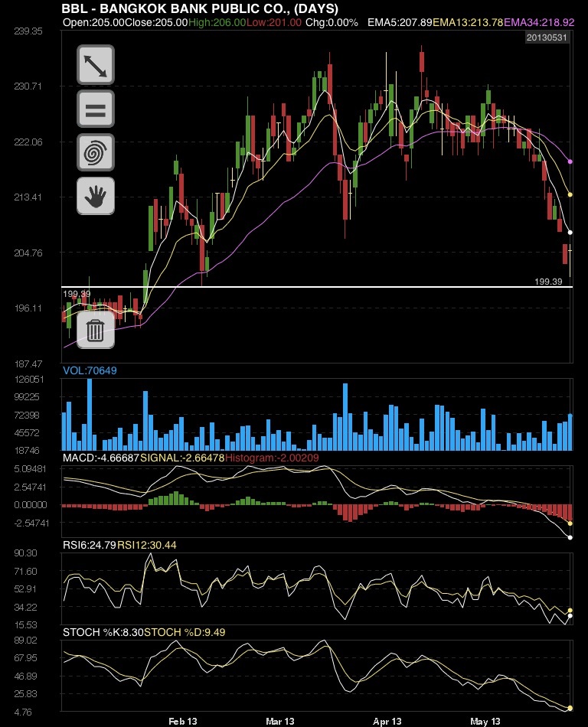Delete drawings with the trash can icon
588x727 pixels.
pyautogui.click(x=96, y=330)
